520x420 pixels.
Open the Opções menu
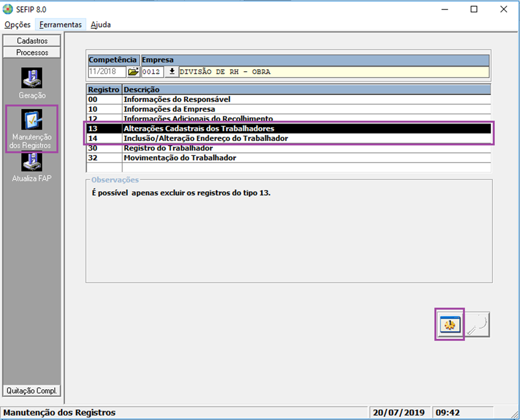click(x=17, y=25)
